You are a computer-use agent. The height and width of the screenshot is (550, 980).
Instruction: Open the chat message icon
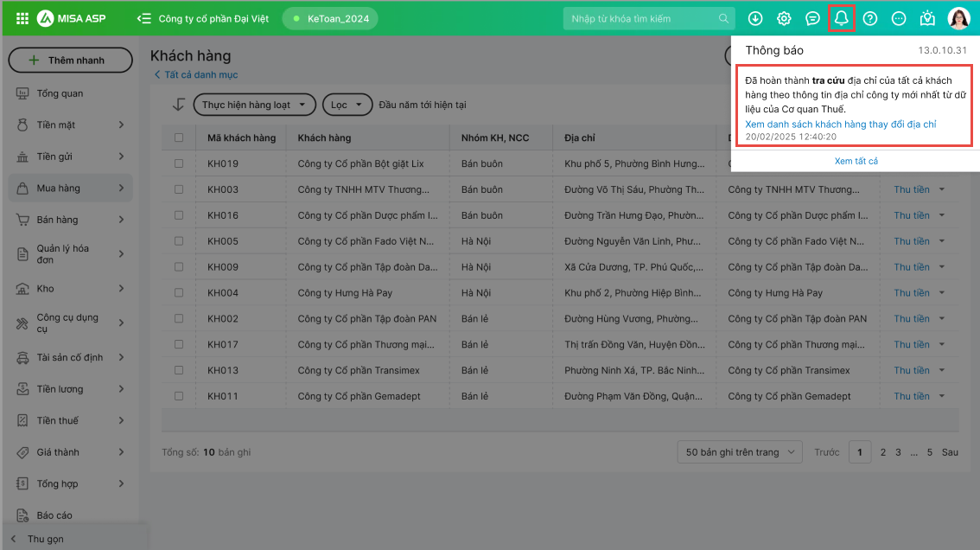(812, 19)
